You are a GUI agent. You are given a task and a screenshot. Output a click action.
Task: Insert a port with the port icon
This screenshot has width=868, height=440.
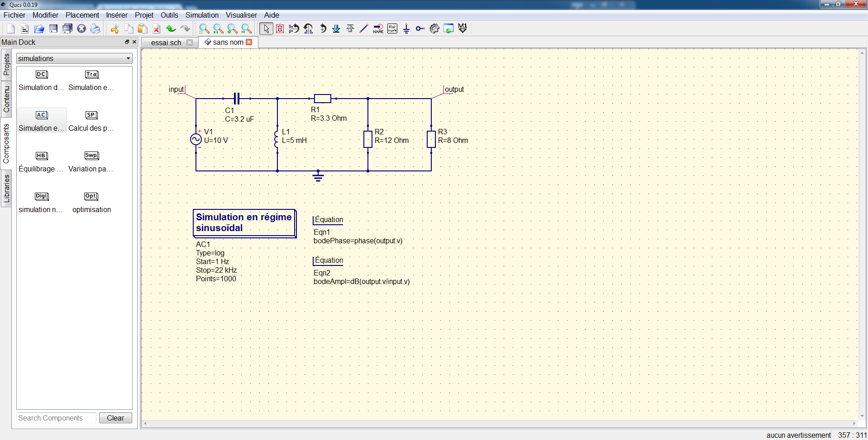pos(420,29)
